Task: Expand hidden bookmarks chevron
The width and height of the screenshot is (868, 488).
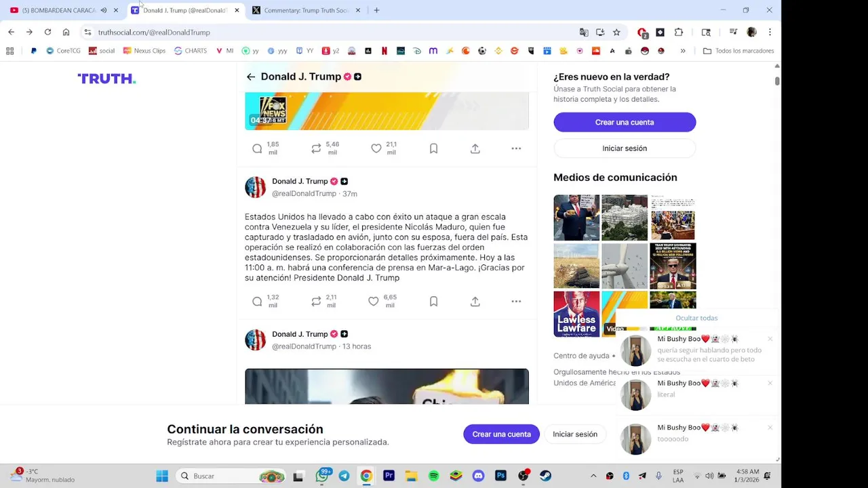Action: click(683, 51)
